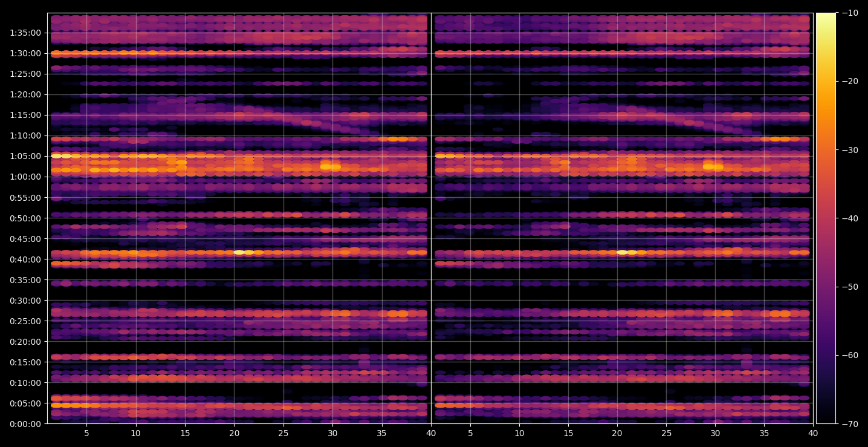Pick the y-axis time label 1:35:00
This screenshot has width=868, height=447.
[25, 33]
